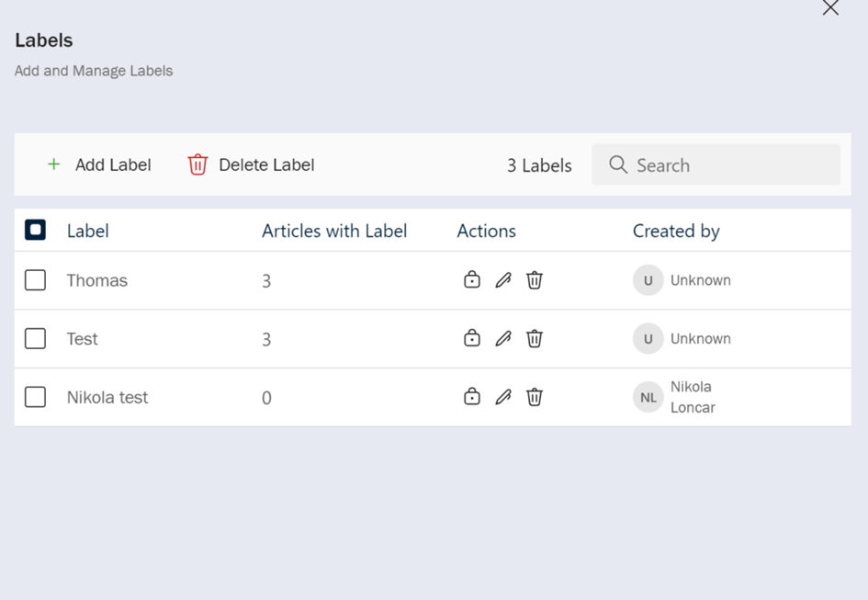The height and width of the screenshot is (600, 868).
Task: Delete the Thomas label using trash icon
Action: [535, 280]
